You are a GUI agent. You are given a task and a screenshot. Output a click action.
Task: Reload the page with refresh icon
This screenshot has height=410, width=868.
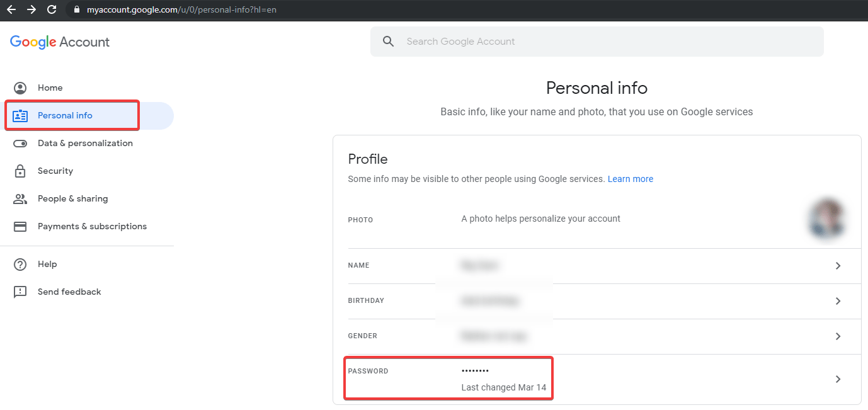click(x=52, y=9)
